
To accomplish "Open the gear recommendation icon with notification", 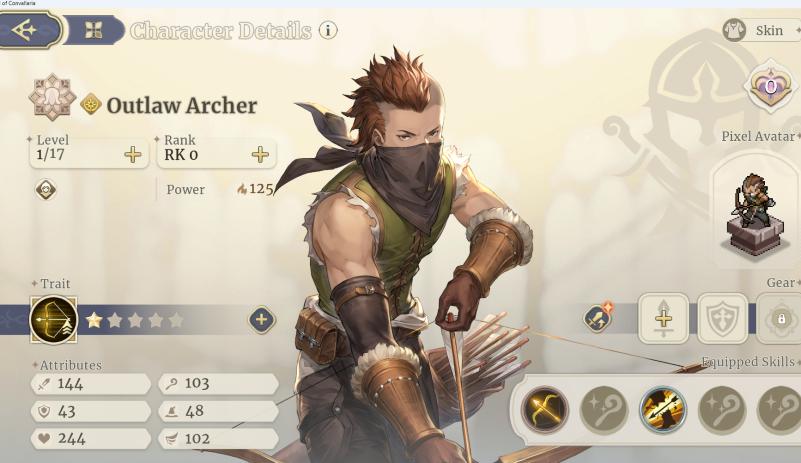I will (x=598, y=318).
